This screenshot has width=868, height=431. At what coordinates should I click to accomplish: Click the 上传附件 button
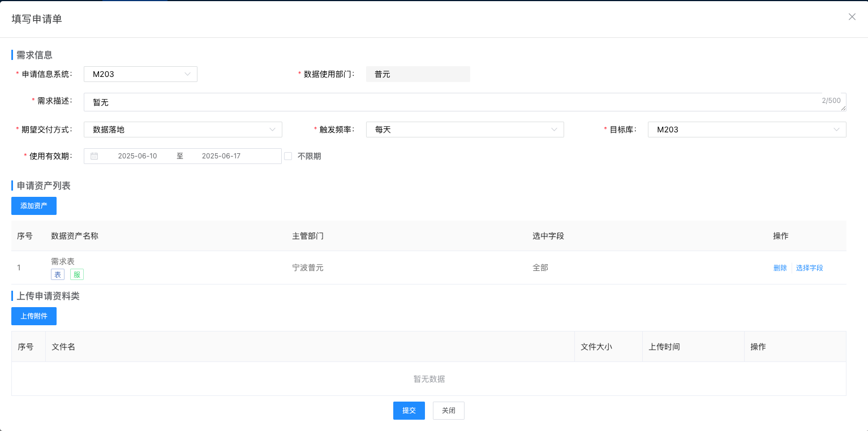click(34, 316)
